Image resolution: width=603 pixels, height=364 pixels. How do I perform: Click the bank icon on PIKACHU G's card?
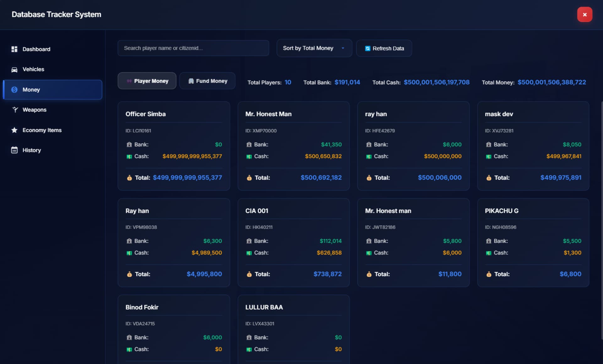(x=489, y=241)
